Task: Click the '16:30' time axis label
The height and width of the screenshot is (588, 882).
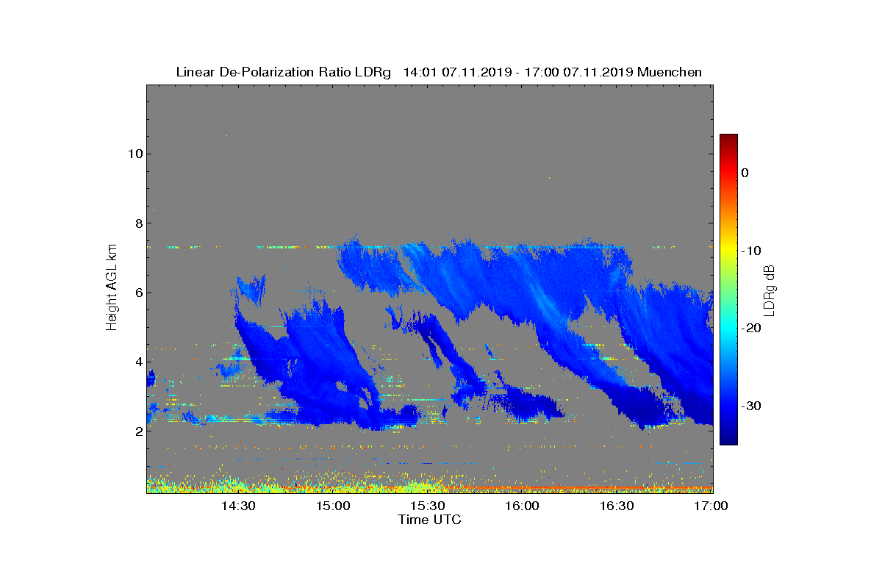Action: [x=617, y=506]
